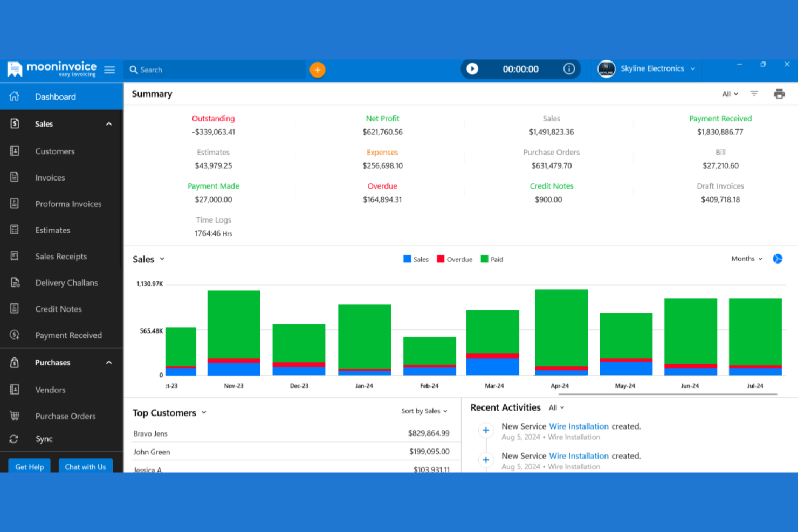798x532 pixels.
Task: Select Dashboard in the sidebar menu
Action: click(x=55, y=96)
